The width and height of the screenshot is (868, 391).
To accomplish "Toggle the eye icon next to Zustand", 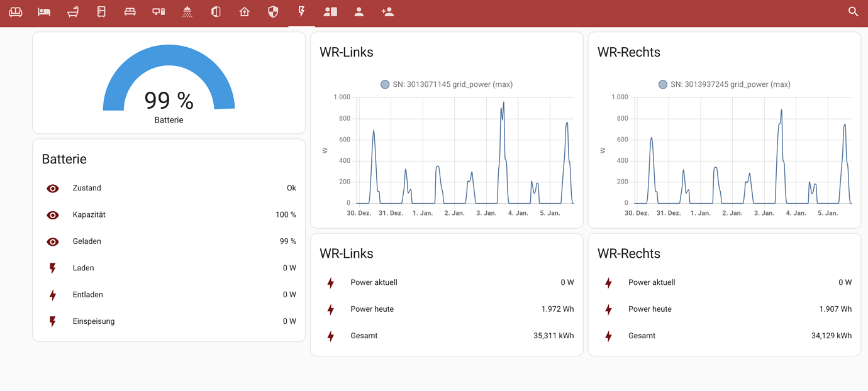I will point(52,188).
